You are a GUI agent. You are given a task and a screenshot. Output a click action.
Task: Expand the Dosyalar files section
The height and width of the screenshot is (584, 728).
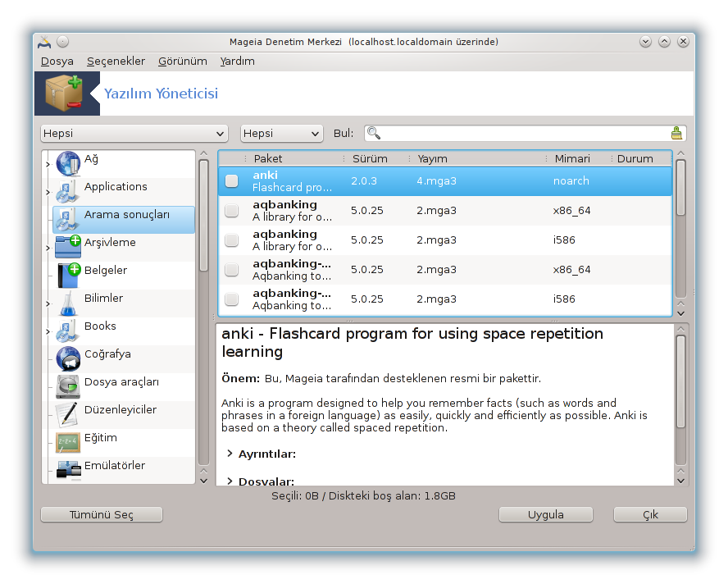[x=230, y=481]
